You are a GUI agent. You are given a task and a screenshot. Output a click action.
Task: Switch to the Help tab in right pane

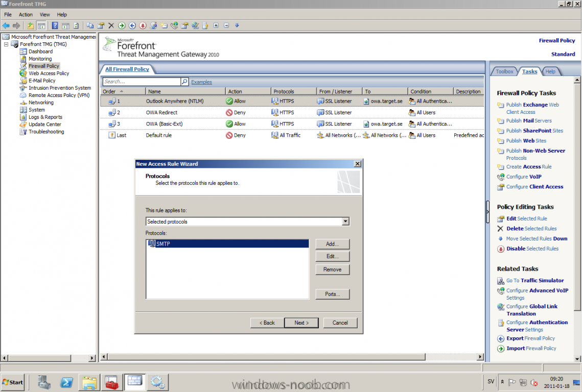(550, 71)
